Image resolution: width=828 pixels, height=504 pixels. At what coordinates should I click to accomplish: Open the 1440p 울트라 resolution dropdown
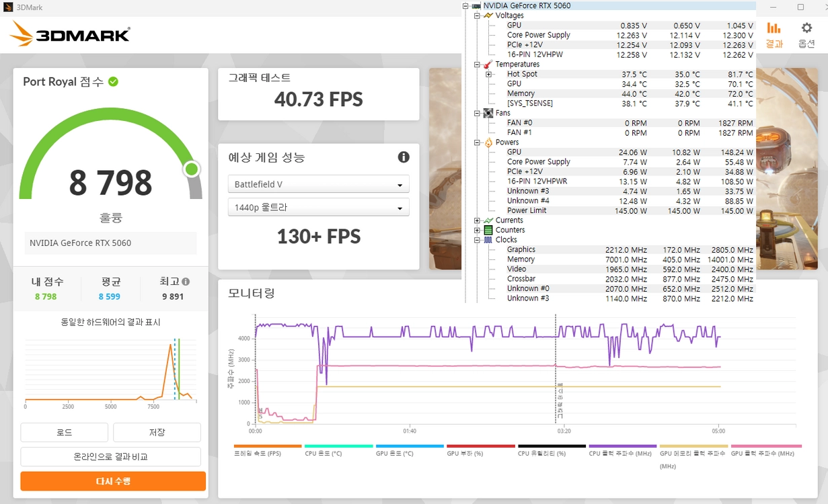pos(319,208)
